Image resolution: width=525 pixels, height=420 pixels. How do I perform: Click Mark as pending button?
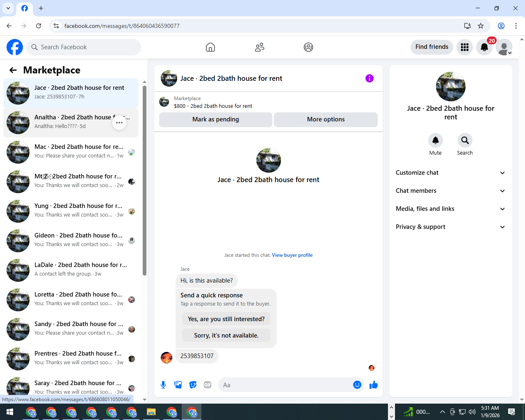coord(216,119)
